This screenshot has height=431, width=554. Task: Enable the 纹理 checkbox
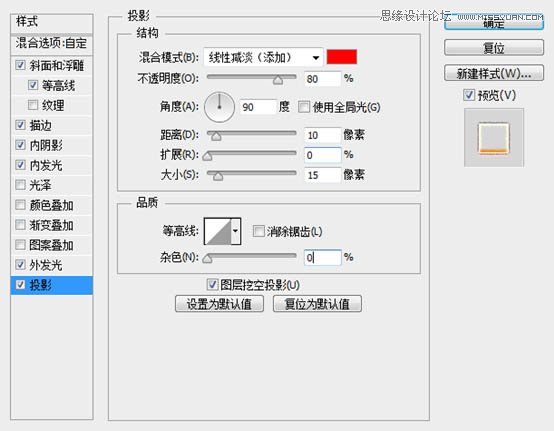tap(33, 105)
